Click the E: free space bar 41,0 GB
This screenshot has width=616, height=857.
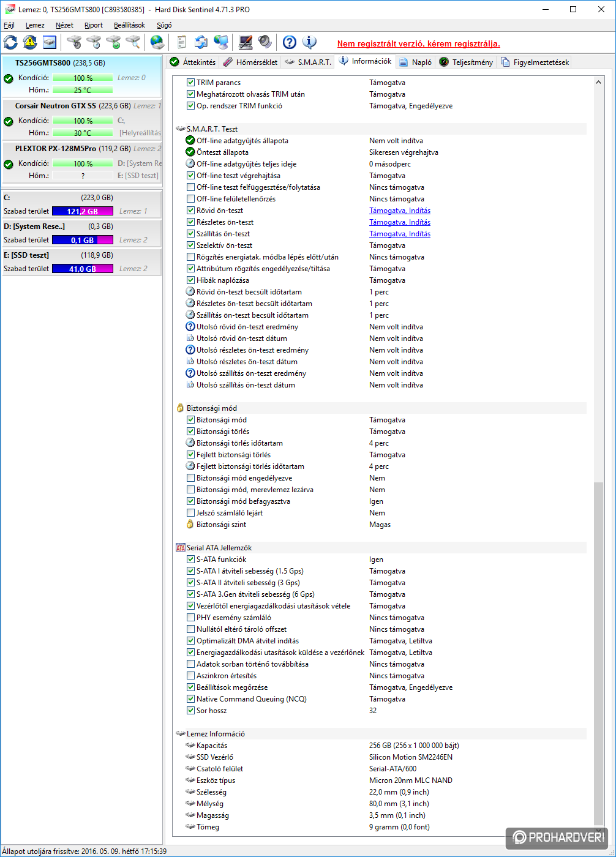[x=83, y=269]
